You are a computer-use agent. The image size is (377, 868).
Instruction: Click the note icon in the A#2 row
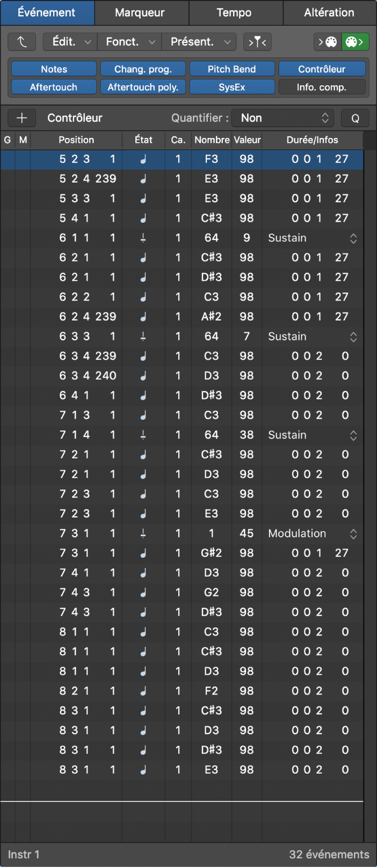click(143, 317)
